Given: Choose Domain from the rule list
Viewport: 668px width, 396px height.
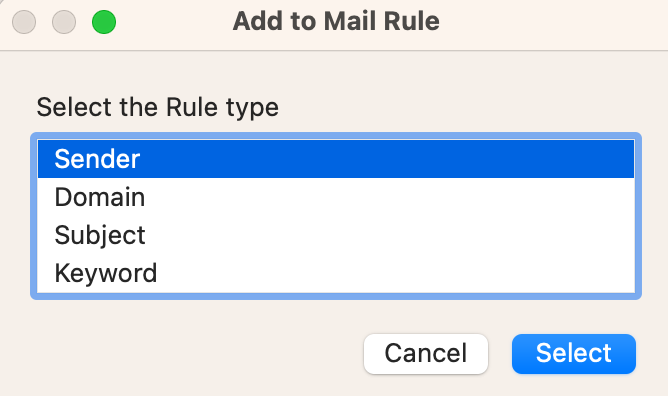Looking at the screenshot, I should [336, 197].
